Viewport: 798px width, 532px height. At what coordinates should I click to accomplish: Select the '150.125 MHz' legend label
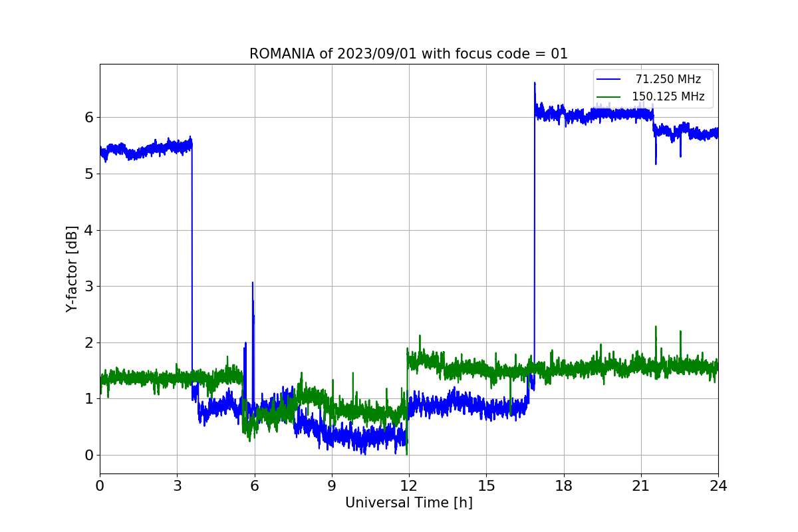tap(668, 96)
